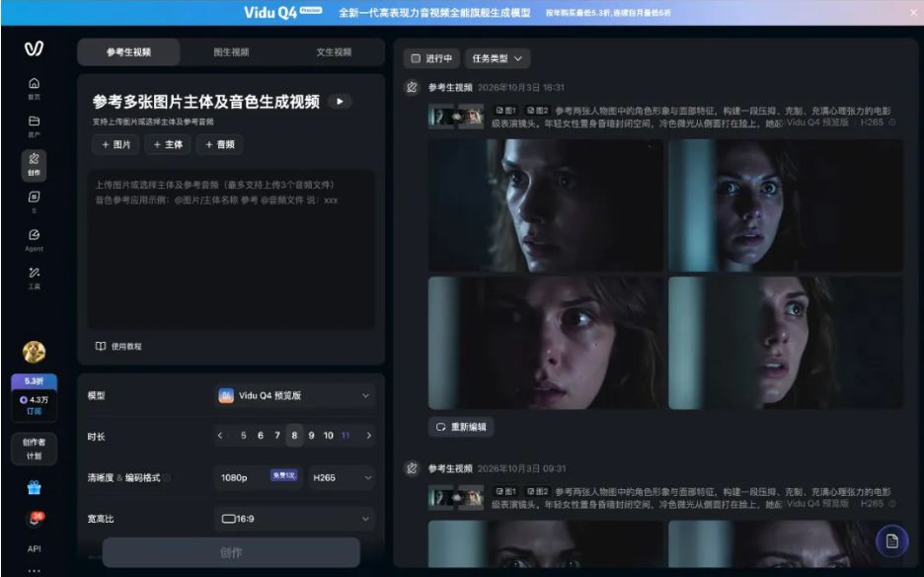Open the Vidu Q4 预览版 model dropdown
This screenshot has height=577, width=924.
(294, 395)
